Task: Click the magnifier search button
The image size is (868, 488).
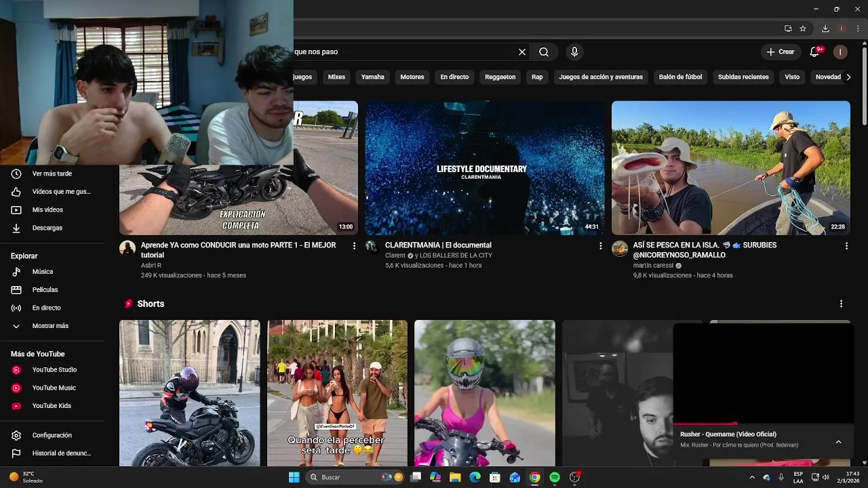Action: 544,52
